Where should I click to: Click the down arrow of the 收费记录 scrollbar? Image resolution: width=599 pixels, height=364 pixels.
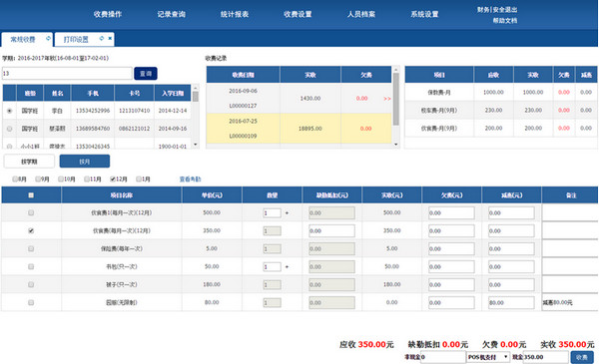(x=395, y=145)
